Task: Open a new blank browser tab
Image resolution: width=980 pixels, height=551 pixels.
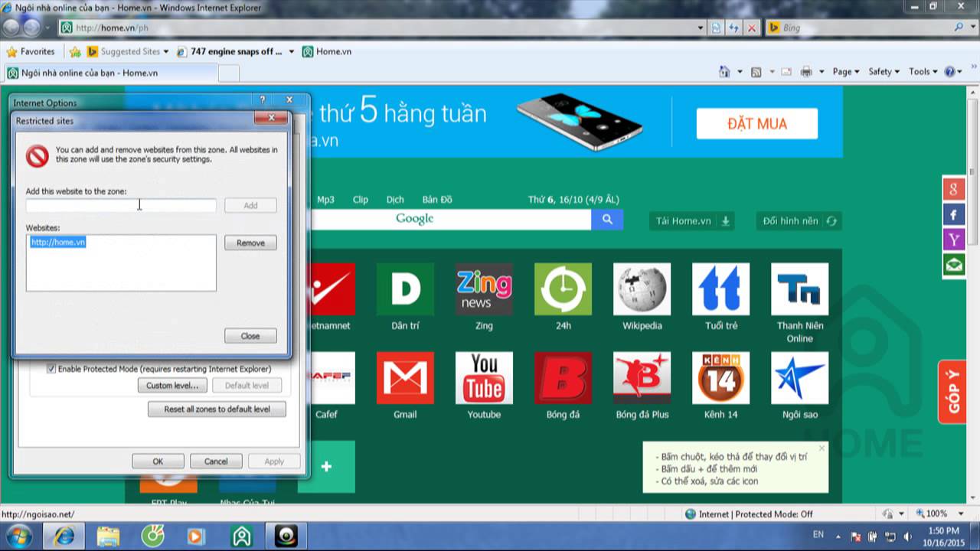Action: point(229,73)
